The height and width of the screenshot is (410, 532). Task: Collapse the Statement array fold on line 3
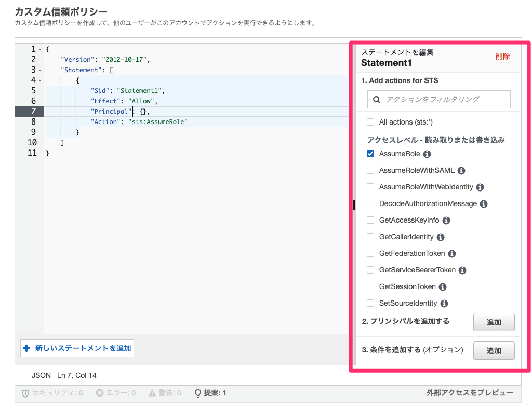41,70
